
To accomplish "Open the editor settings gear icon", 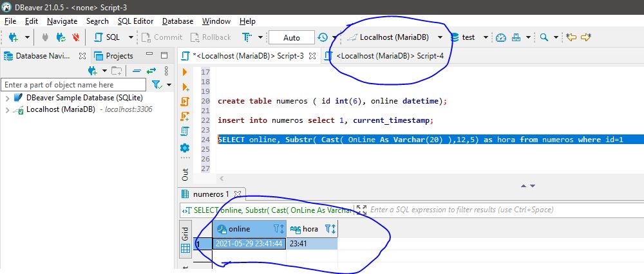I will click(x=185, y=147).
